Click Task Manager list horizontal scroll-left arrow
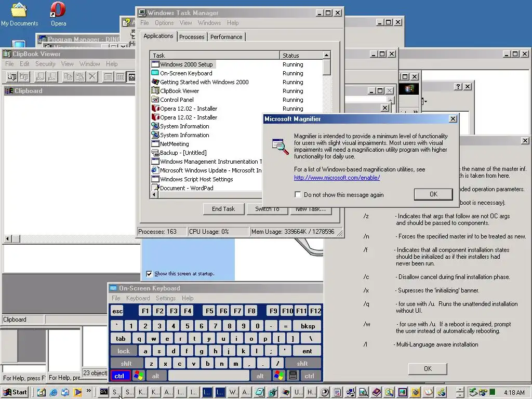The height and width of the screenshot is (399, 532). pos(154,195)
